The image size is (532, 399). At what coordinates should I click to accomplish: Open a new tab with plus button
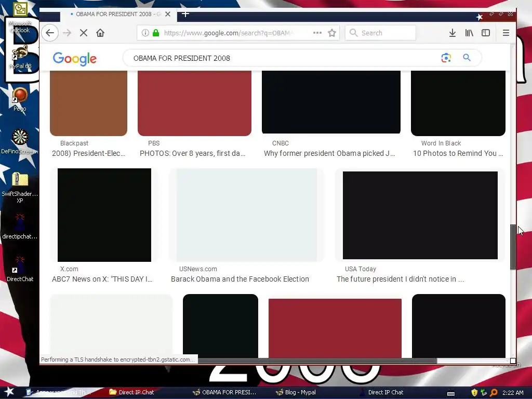tap(185, 14)
